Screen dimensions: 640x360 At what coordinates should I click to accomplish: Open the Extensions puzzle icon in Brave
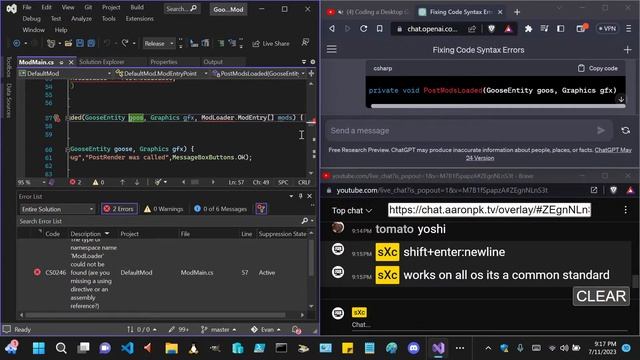click(x=528, y=29)
